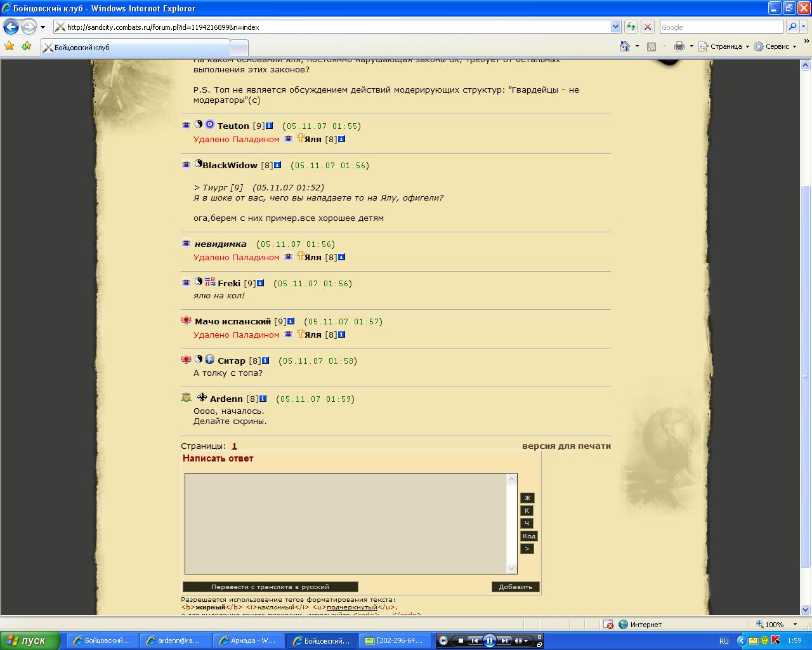Go to forum page 1 link
The height and width of the screenshot is (650, 812).
point(234,446)
